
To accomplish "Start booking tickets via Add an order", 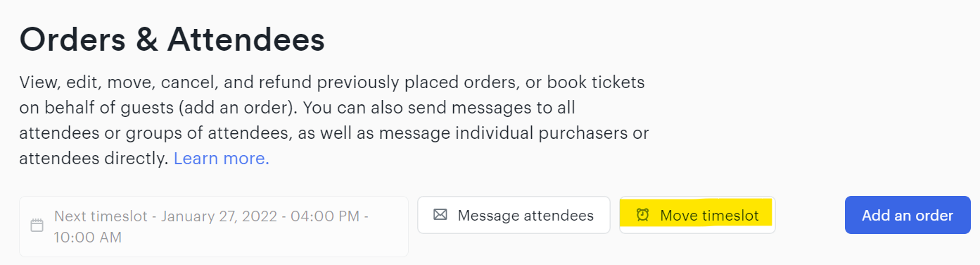I will pos(908,215).
